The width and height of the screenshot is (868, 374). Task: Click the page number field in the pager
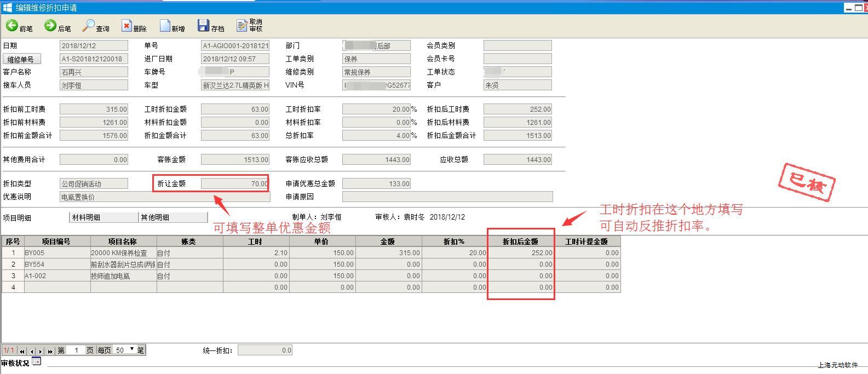coord(76,350)
